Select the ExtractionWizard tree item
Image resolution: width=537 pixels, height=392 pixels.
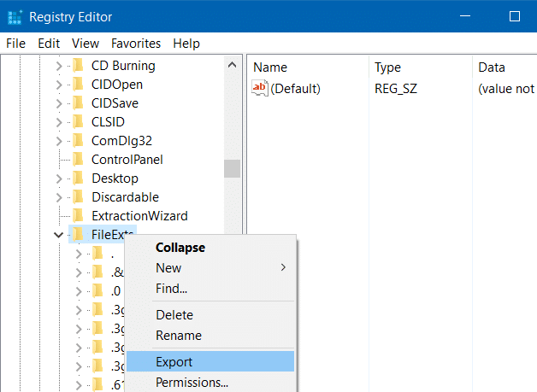click(x=139, y=216)
